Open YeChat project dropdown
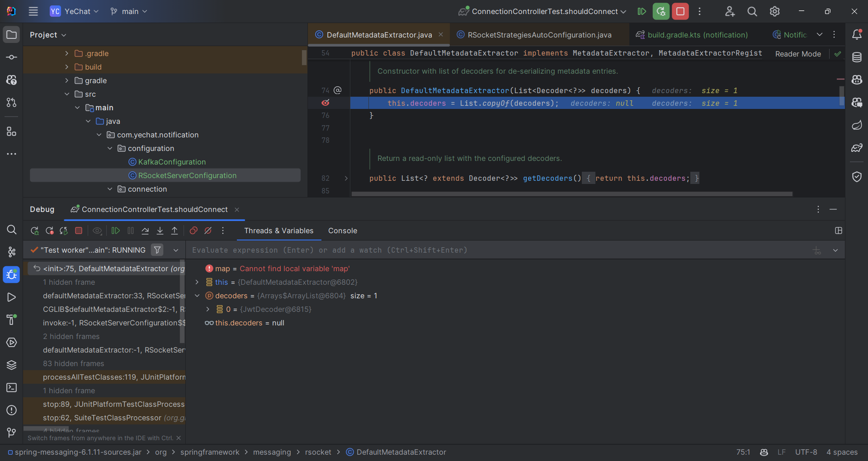 point(75,11)
